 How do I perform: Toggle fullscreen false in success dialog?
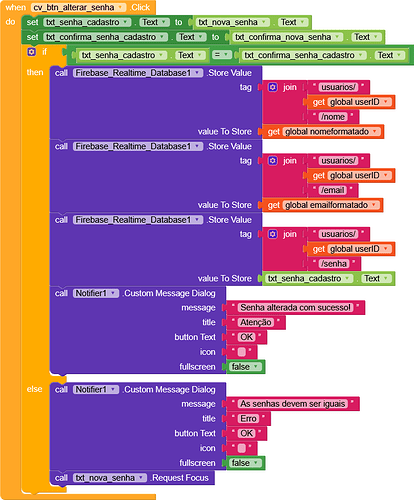pyautogui.click(x=246, y=367)
